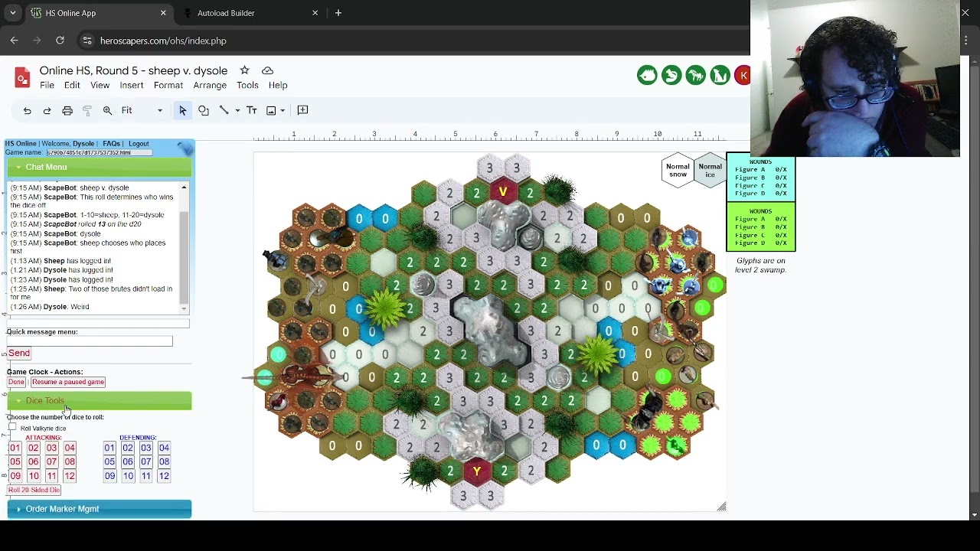Open the File menu
This screenshot has width=980, height=551.
point(47,86)
